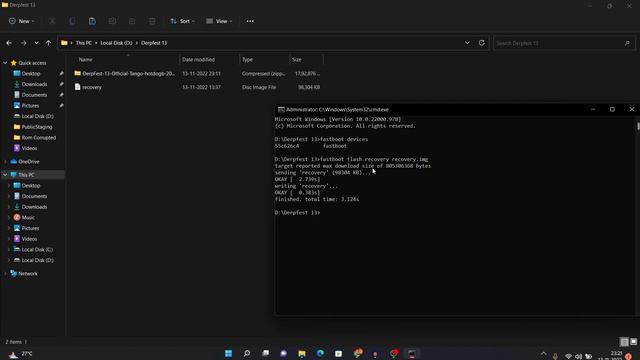Click 'Derpfest 13' in address breadcrumb
This screenshot has height=360, width=640.
[154, 43]
